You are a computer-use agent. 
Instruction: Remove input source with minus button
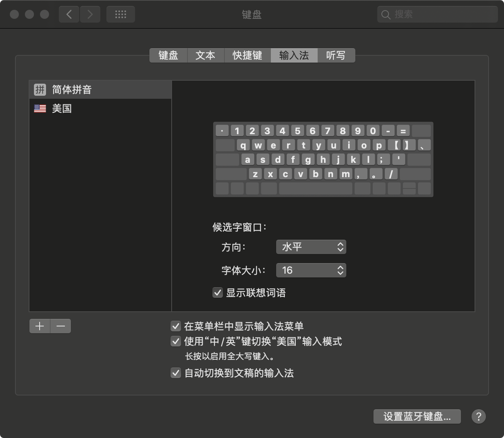(x=61, y=326)
